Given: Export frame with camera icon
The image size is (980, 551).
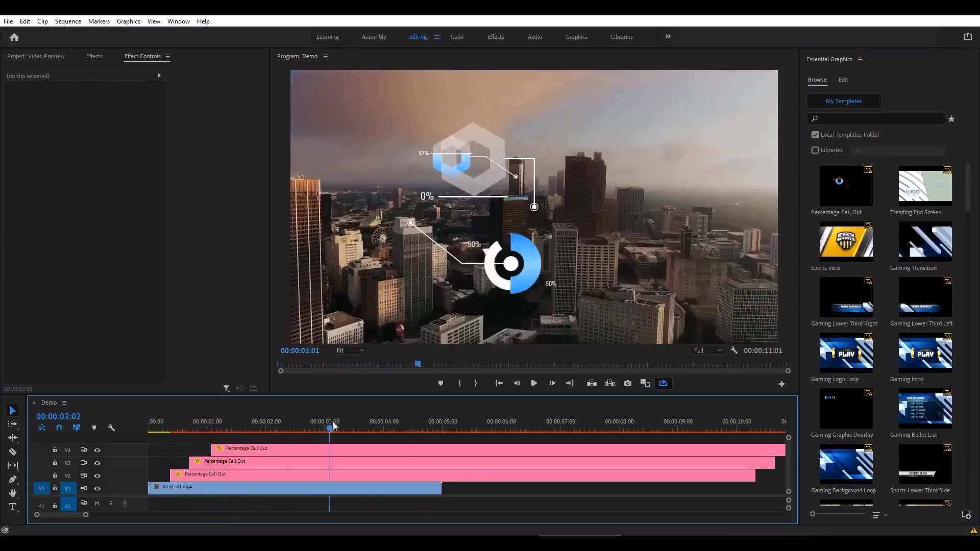Looking at the screenshot, I should click(628, 383).
